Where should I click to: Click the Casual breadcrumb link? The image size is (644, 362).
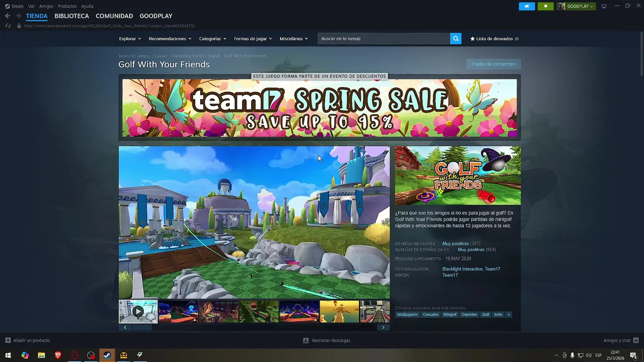click(160, 56)
